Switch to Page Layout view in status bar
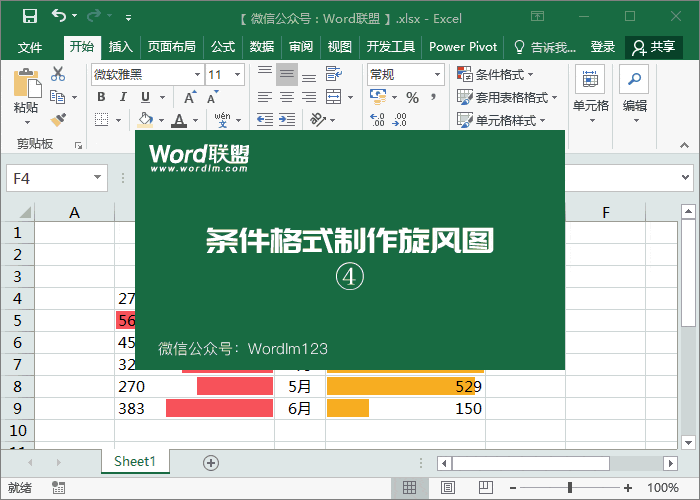This screenshot has height=500, width=700. (448, 488)
